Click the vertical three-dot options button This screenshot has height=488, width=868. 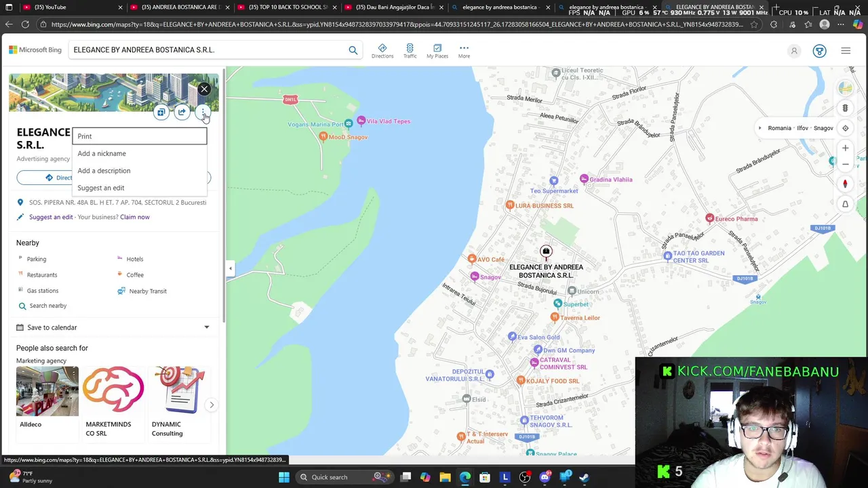(x=203, y=113)
